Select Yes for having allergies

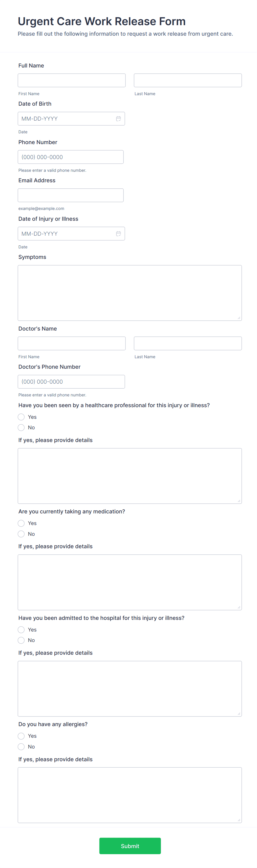(x=21, y=736)
